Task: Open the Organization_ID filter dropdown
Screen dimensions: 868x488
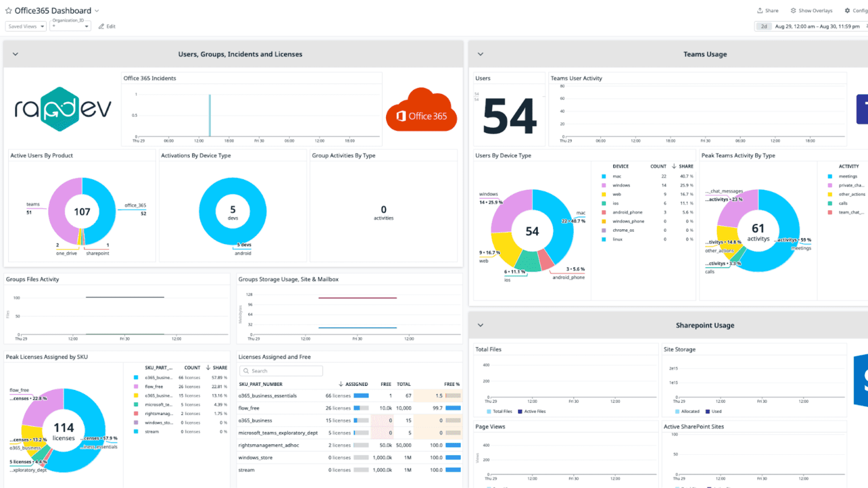Action: [71, 26]
